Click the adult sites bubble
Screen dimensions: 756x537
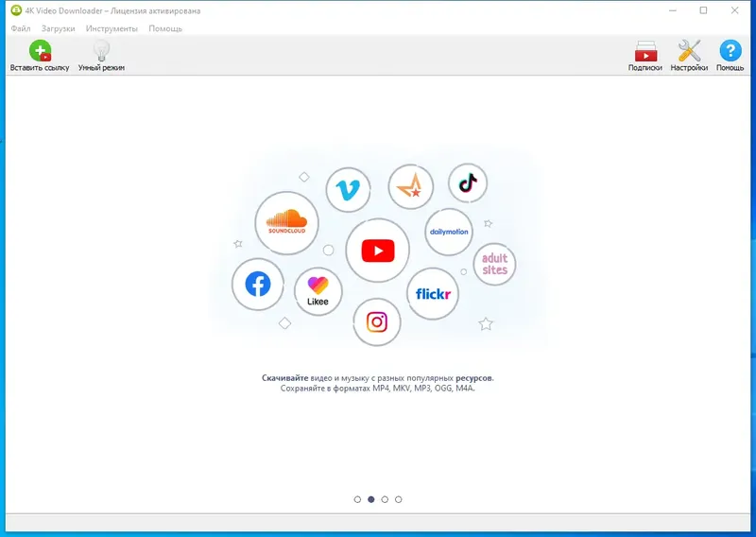[x=494, y=264]
